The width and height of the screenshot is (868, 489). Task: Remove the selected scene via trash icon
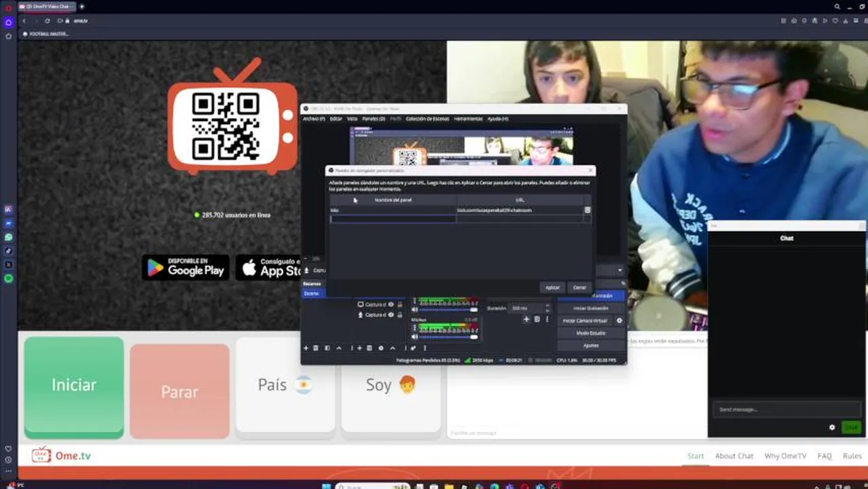coord(315,348)
